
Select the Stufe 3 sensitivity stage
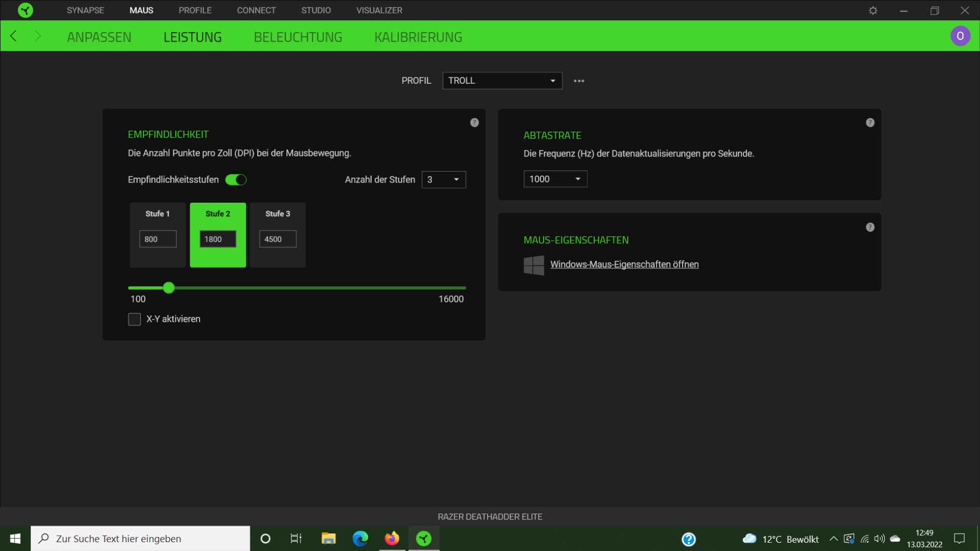(278, 214)
